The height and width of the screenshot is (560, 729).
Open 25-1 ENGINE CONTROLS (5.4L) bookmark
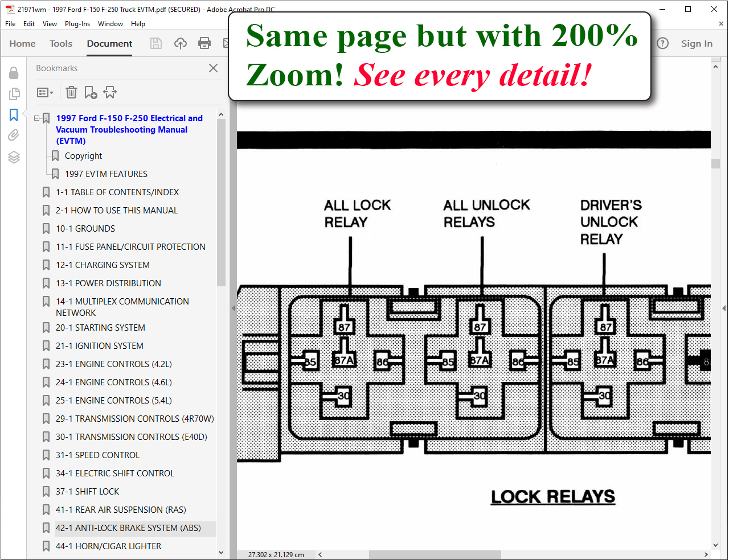tap(114, 401)
